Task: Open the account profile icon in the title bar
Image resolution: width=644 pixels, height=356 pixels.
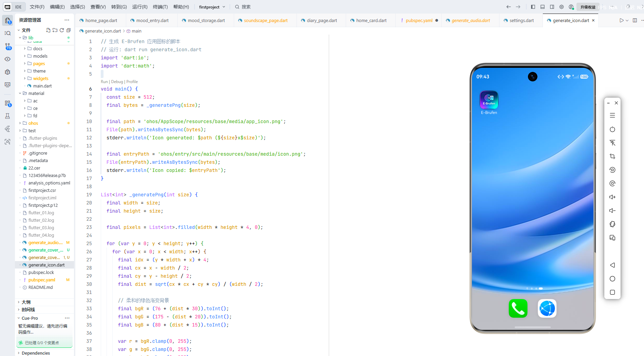Action: point(571,7)
